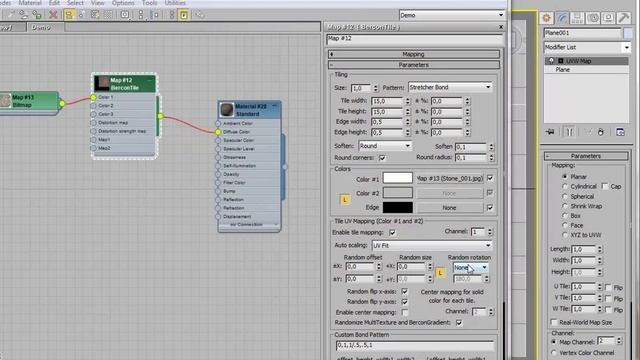Click the yellow highlighted layout icon

click(69, 15)
